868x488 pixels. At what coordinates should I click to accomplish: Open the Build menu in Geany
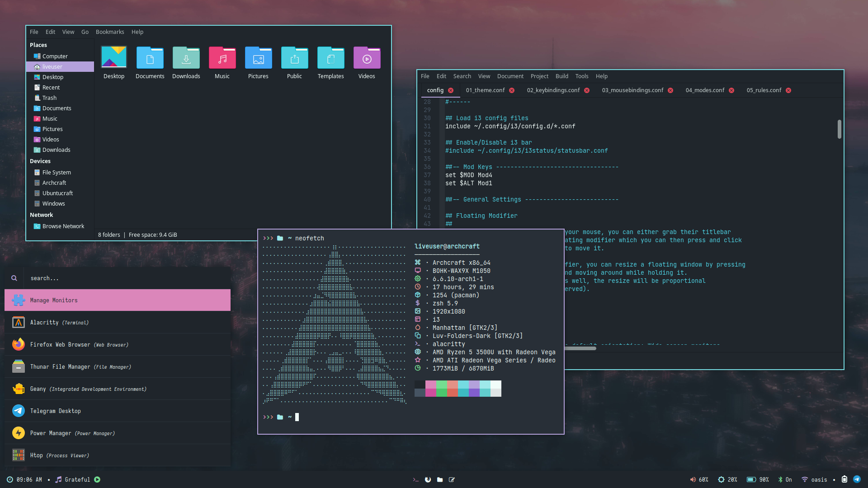pos(561,76)
